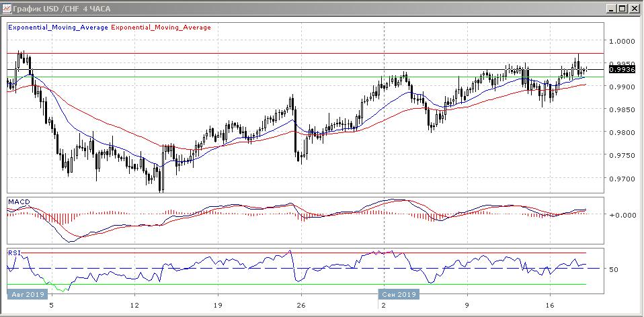The width and height of the screenshot is (644, 317).
Task: Click the Авг 2019 date marker
Action: click(27, 295)
